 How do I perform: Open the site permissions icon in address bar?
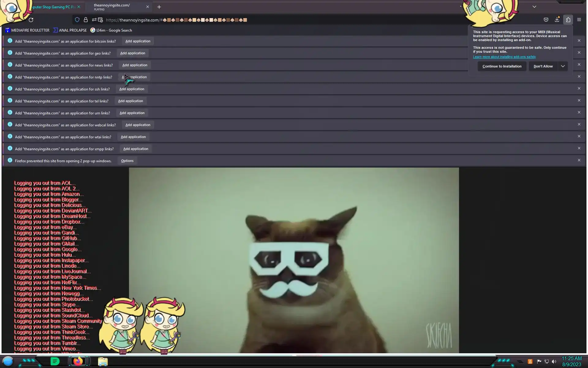(x=94, y=20)
